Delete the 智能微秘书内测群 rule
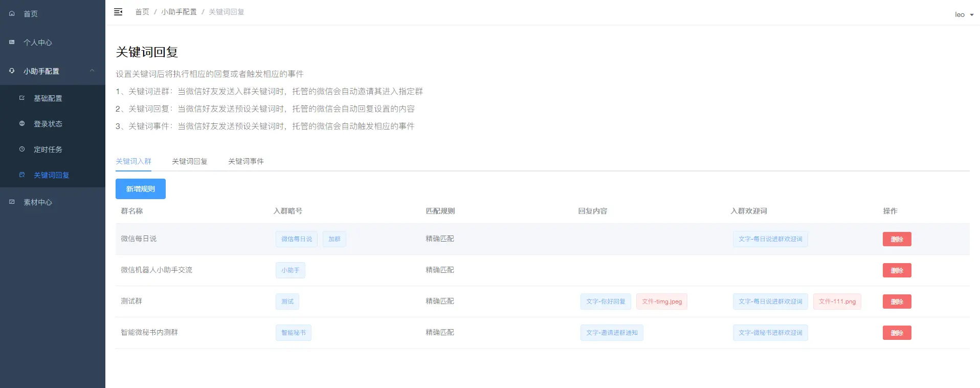 point(897,333)
